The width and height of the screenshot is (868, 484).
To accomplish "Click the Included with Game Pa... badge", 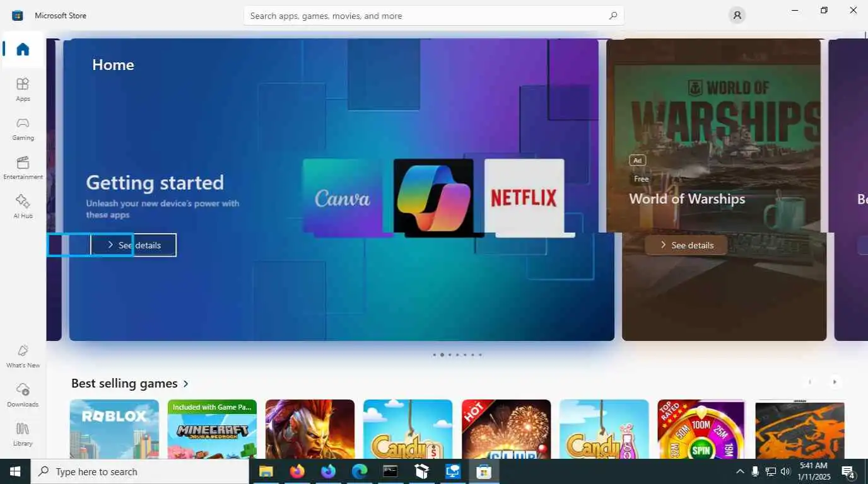I will [x=212, y=407].
